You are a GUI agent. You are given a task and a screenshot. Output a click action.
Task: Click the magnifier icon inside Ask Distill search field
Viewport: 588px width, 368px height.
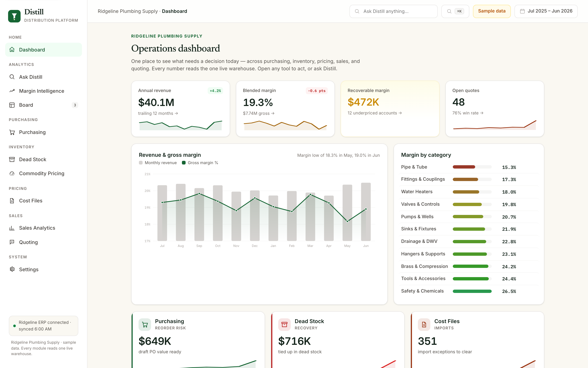(x=357, y=11)
